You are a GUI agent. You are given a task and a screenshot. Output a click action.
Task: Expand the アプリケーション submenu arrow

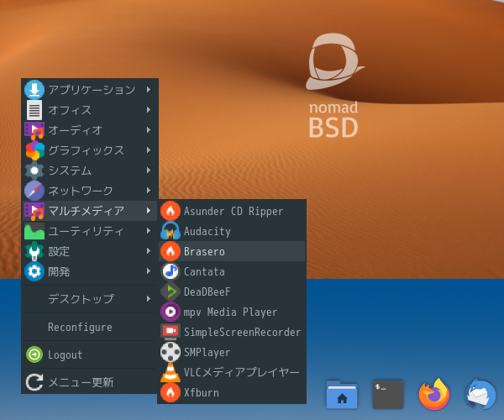[x=149, y=89]
